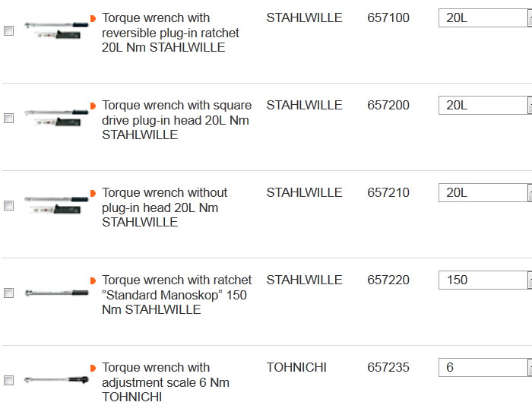Follow the square drive plug-in head wrench link
Screen dimensions: 532x418
click(x=176, y=120)
